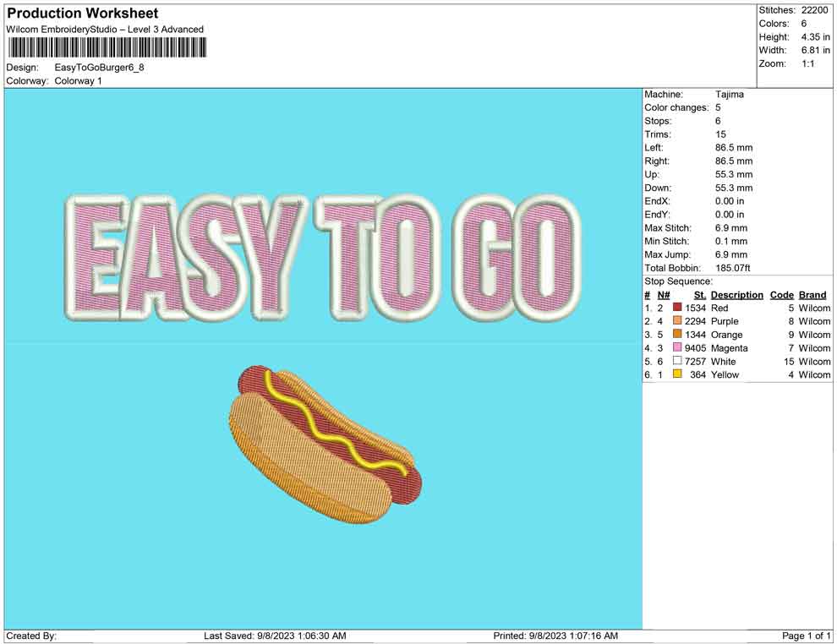Open the design name EasyToGoBurger6_8

click(98, 68)
